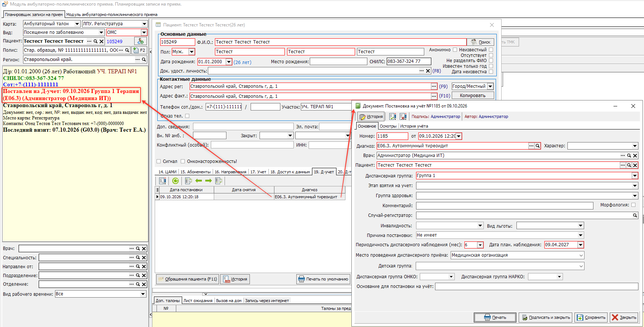Open the Этап взятия на учет dropdown

[635, 186]
